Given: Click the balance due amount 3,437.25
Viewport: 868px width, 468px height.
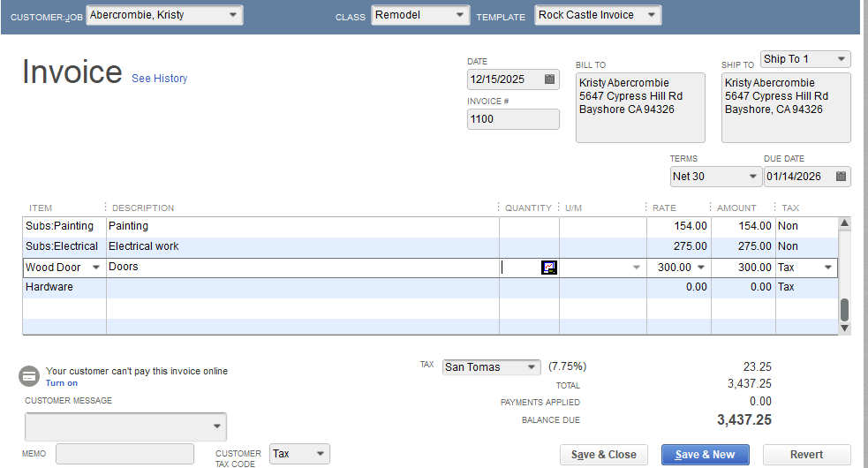Looking at the screenshot, I should point(744,419).
